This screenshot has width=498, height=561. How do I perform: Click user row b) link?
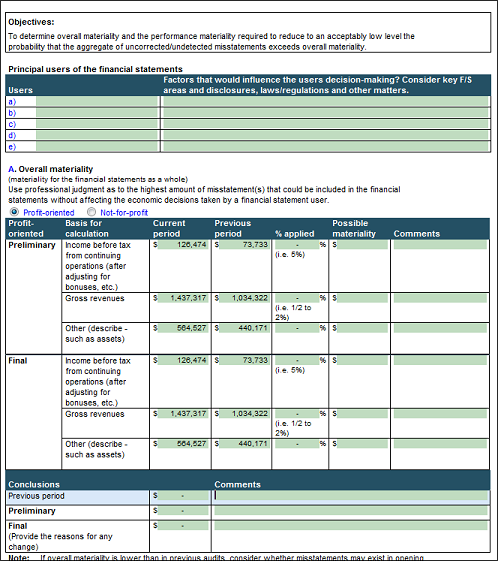(x=12, y=113)
